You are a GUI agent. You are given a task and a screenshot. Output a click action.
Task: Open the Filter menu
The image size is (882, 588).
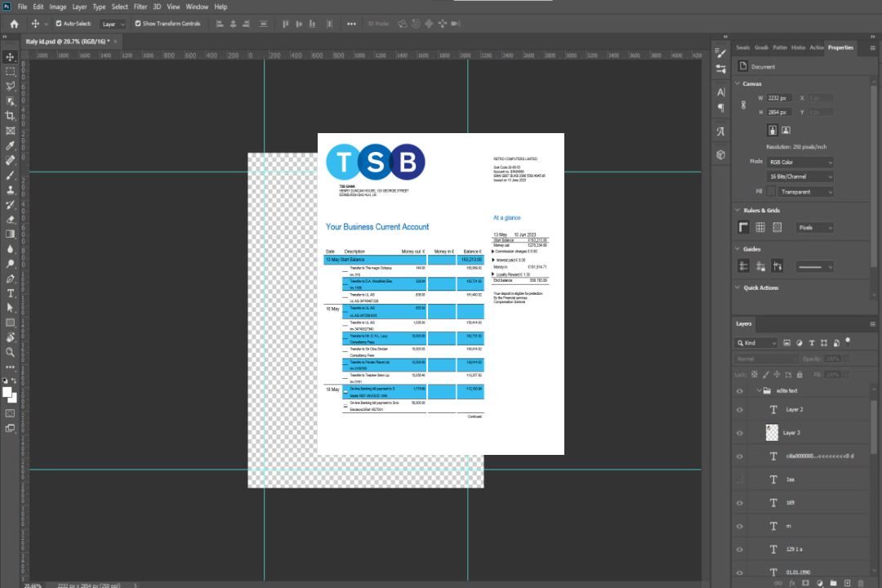140,7
